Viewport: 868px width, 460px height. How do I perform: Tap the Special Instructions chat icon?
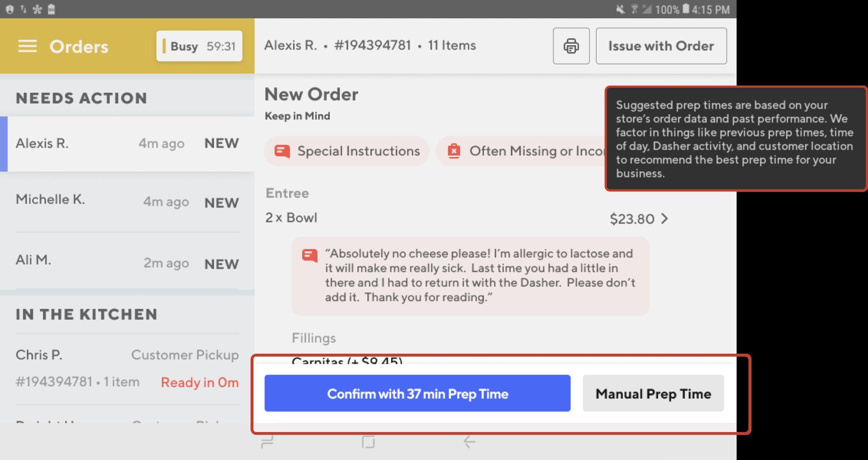click(282, 151)
